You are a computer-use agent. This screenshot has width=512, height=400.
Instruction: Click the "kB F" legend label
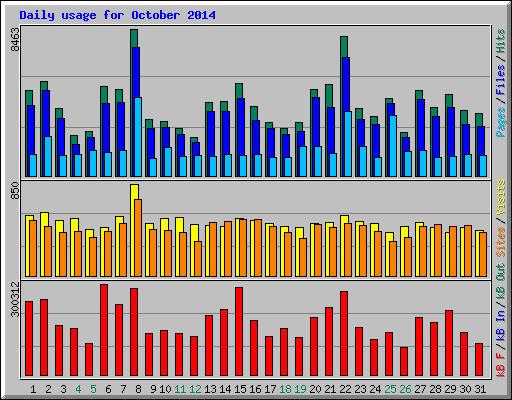point(501,365)
